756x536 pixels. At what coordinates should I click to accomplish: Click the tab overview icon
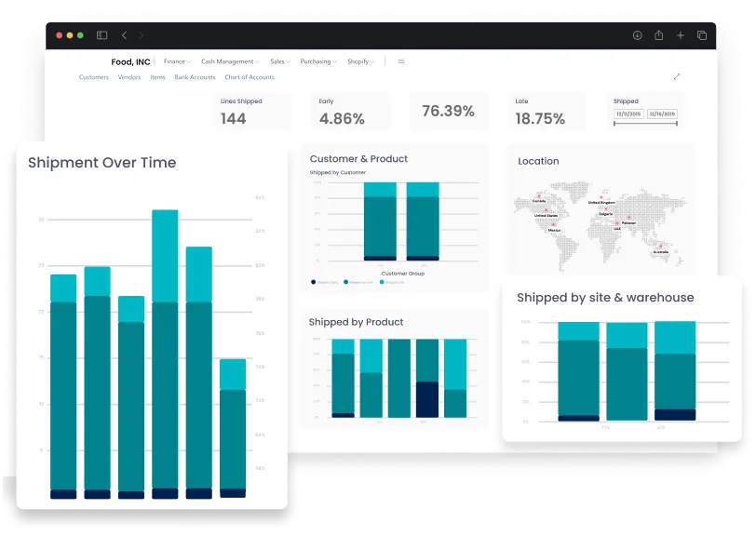click(701, 33)
